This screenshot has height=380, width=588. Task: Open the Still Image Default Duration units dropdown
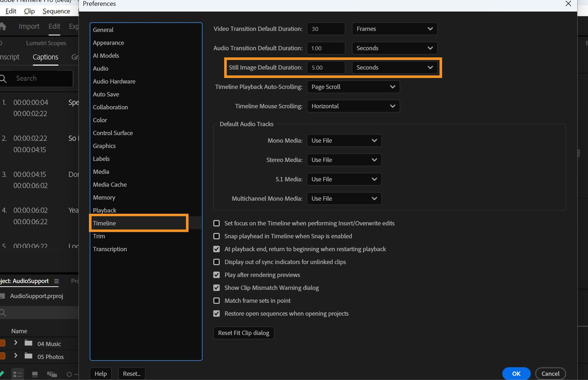pos(395,67)
